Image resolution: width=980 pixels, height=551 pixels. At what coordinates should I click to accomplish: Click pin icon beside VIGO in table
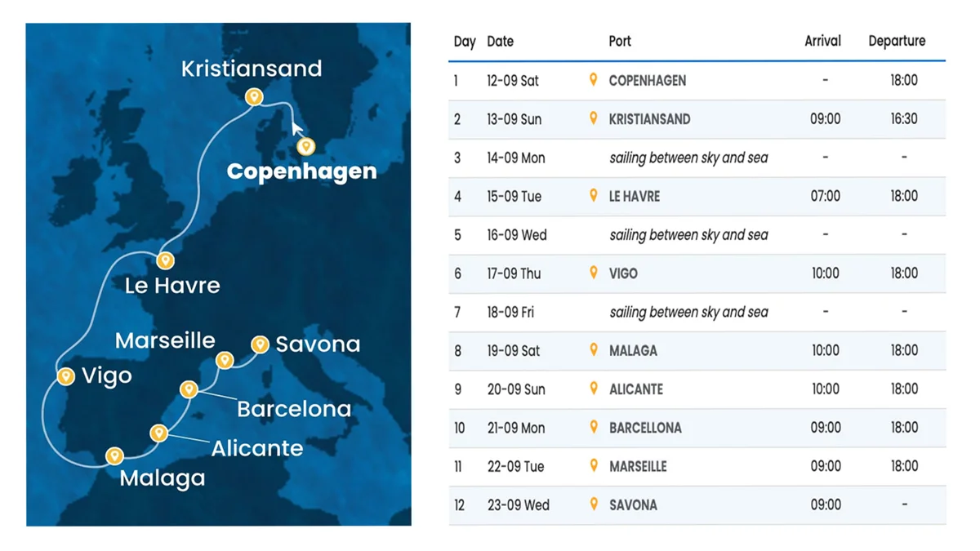click(594, 273)
